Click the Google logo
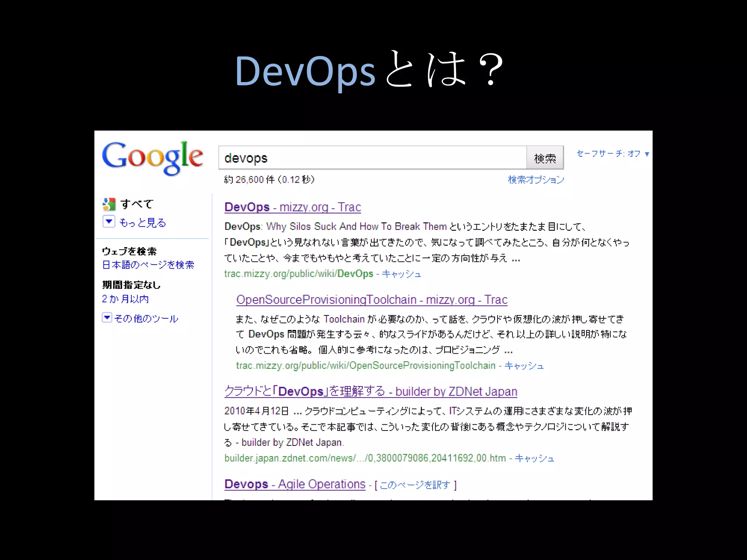This screenshot has height=560, width=747. (x=152, y=158)
